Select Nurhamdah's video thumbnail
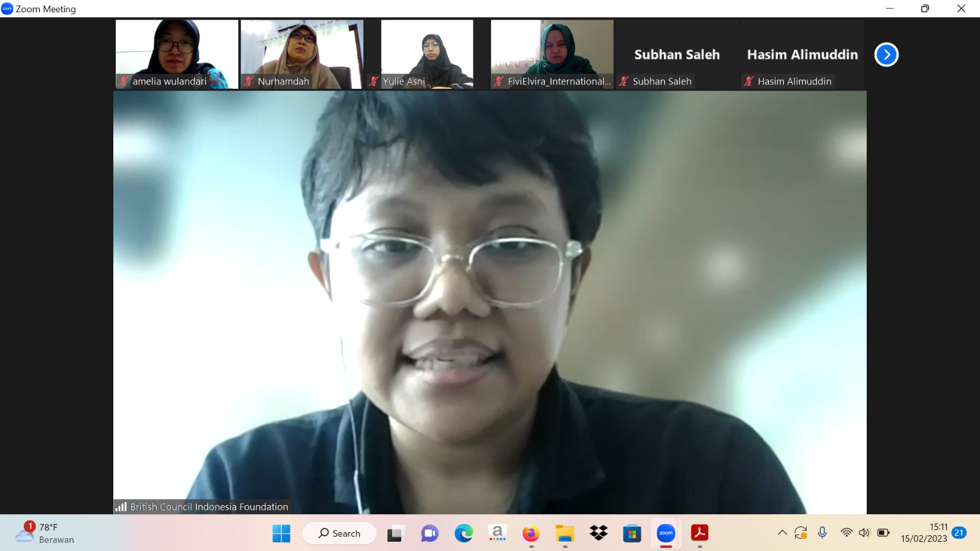 click(x=302, y=54)
